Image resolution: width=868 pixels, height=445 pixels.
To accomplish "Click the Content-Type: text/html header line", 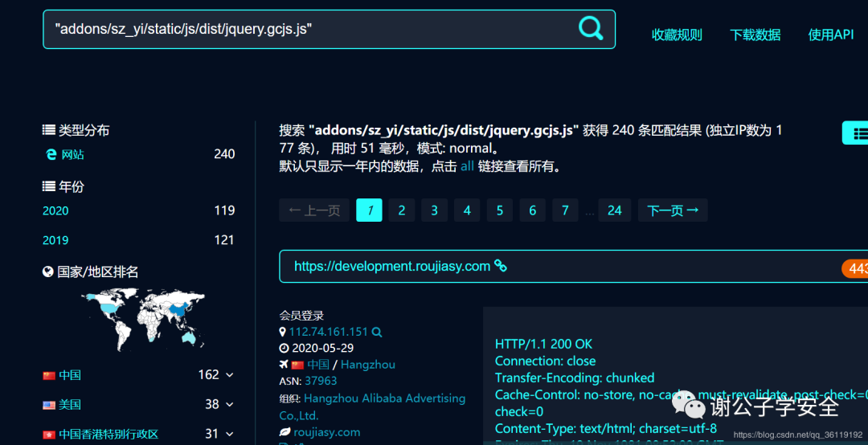I will (x=606, y=428).
